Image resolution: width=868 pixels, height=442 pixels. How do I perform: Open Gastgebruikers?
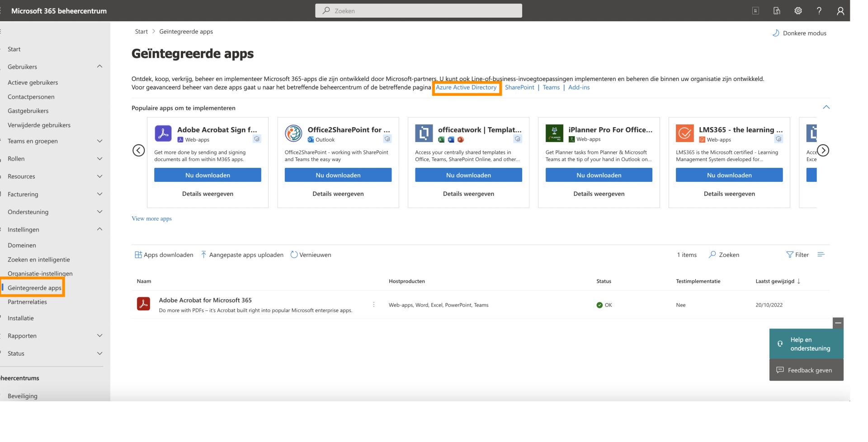28,111
